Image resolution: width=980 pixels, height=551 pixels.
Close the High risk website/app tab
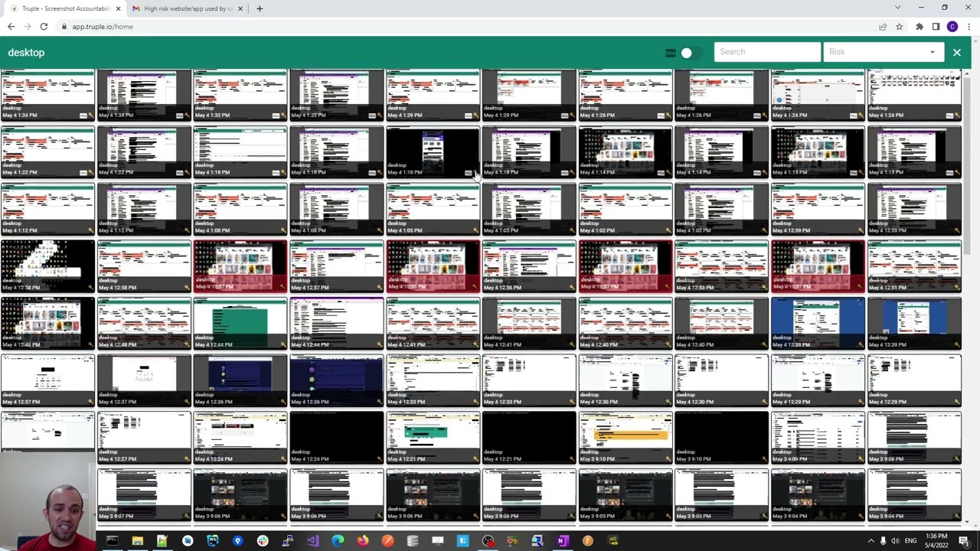[x=240, y=8]
